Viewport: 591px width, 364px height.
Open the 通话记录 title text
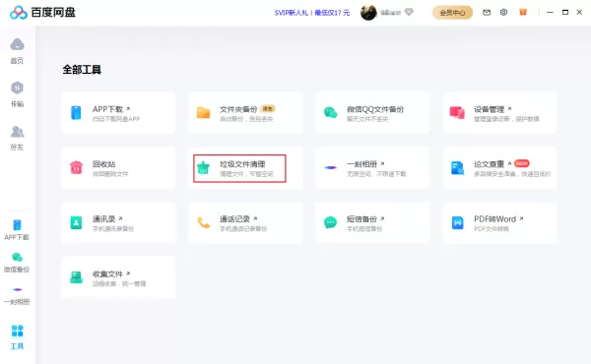tap(234, 219)
